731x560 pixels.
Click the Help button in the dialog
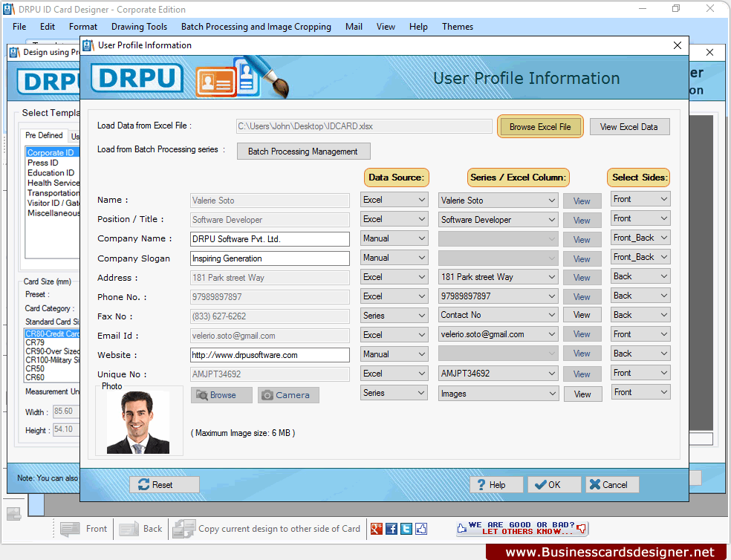496,485
